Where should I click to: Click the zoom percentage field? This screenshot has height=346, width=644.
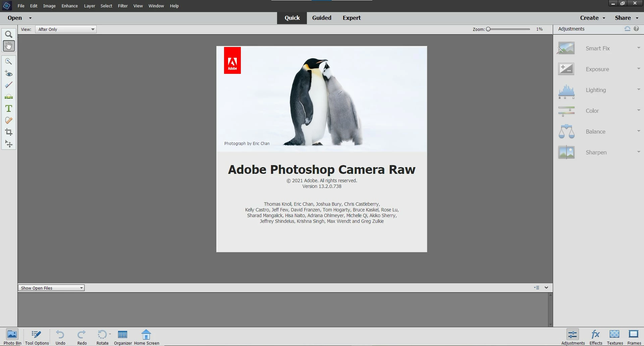click(539, 29)
